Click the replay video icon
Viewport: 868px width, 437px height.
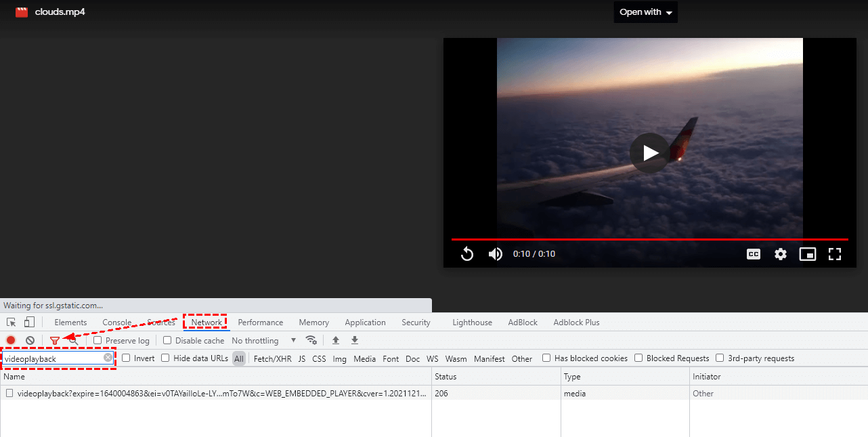pyautogui.click(x=467, y=254)
